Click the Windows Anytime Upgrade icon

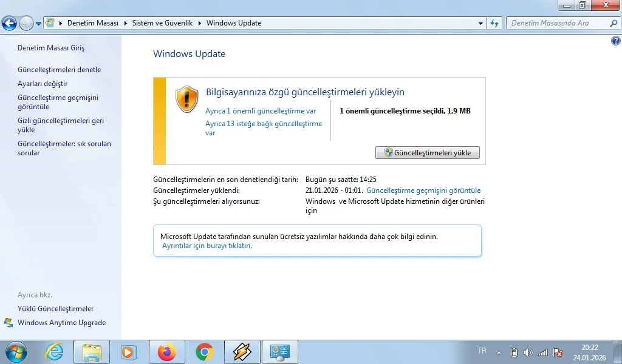(x=9, y=322)
